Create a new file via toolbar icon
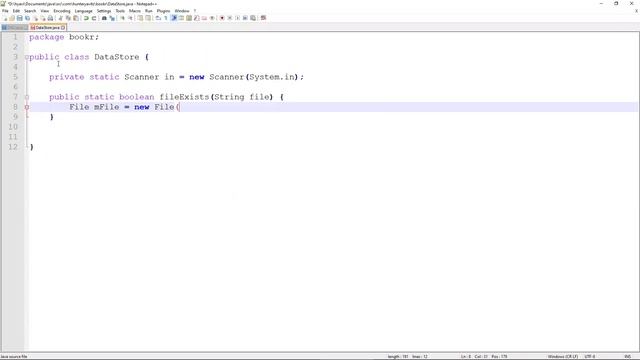640x360 pixels. (x=5, y=18)
